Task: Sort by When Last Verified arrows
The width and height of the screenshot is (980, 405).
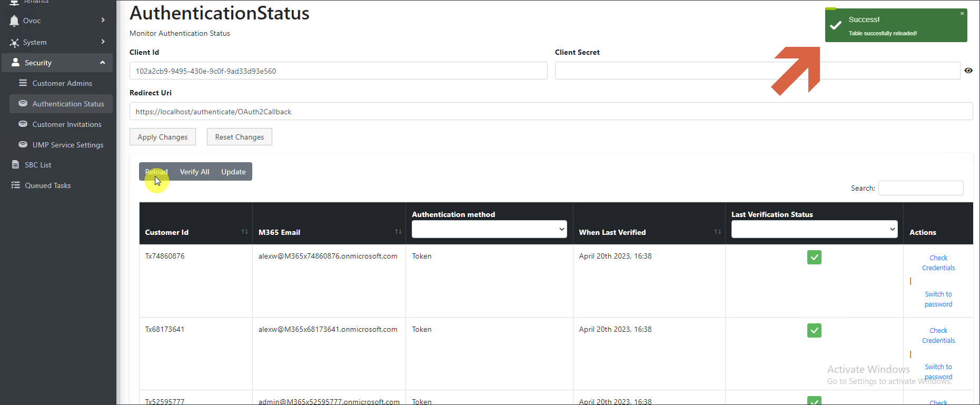Action: click(718, 232)
